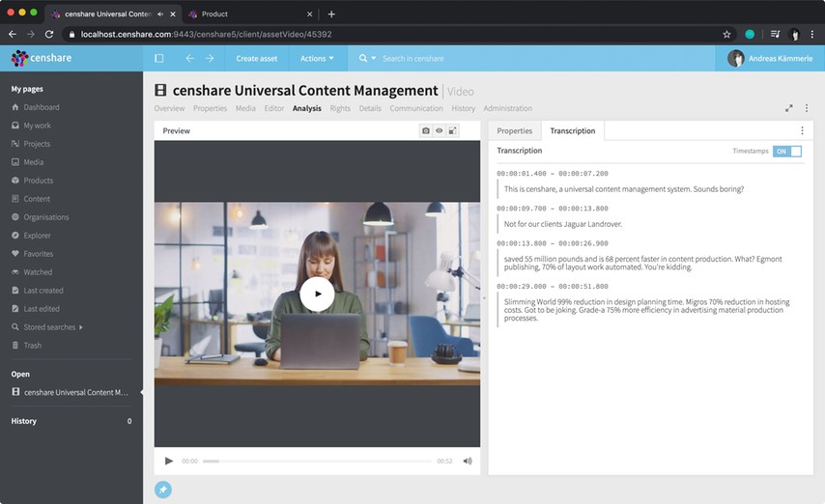Open the Rights tab
The height and width of the screenshot is (504, 825).
(340, 108)
